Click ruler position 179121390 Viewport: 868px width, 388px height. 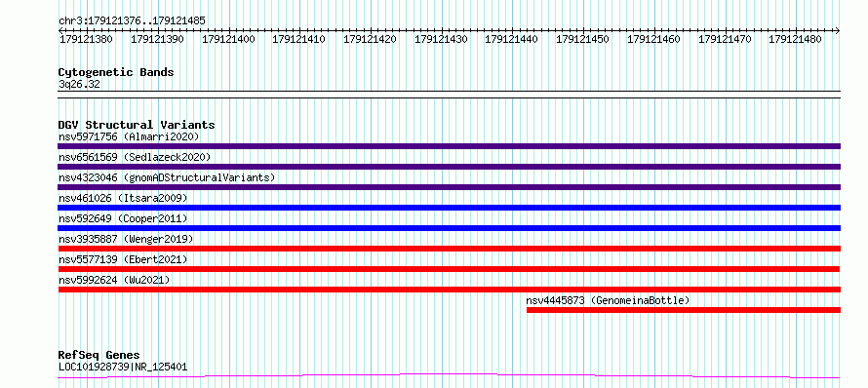[157, 39]
